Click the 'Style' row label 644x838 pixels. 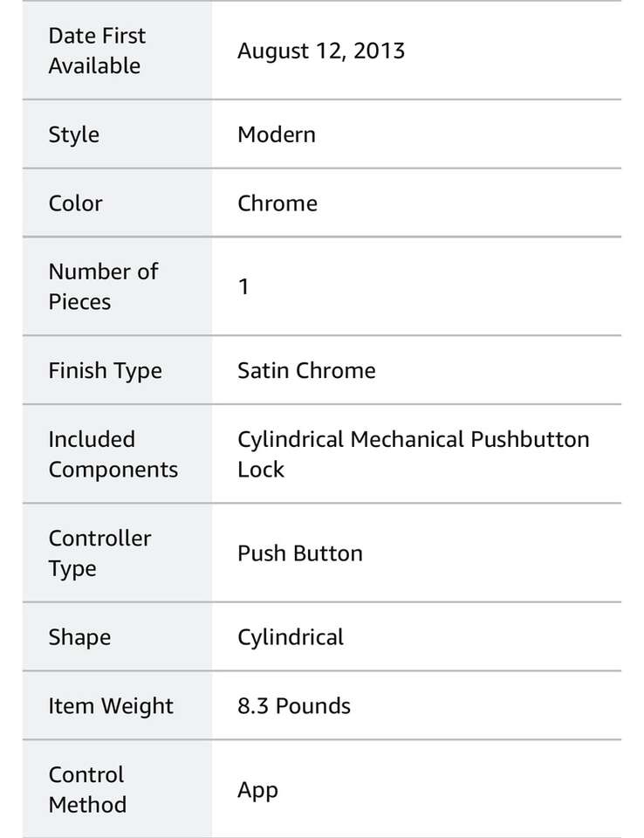(74, 135)
